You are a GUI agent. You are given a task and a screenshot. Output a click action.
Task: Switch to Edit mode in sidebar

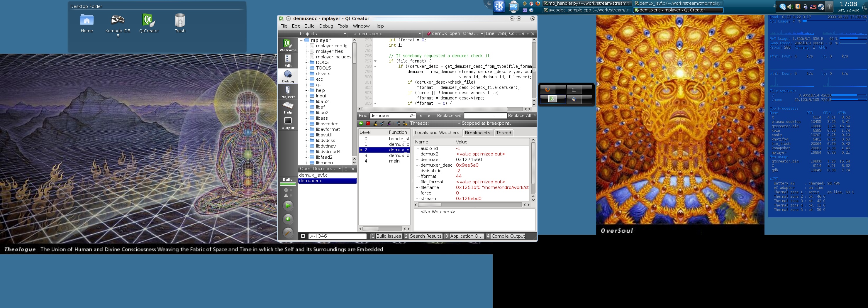(288, 61)
